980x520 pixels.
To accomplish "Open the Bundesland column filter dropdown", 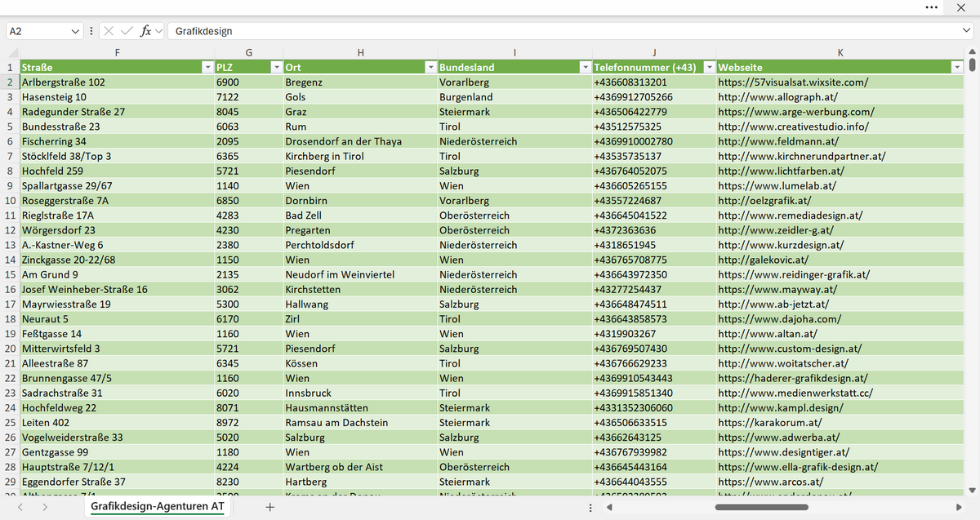I will 584,67.
